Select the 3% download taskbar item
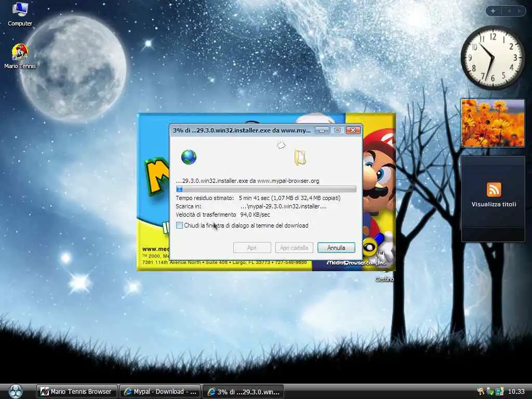Viewport: 532px width, 399px height. (x=243, y=392)
